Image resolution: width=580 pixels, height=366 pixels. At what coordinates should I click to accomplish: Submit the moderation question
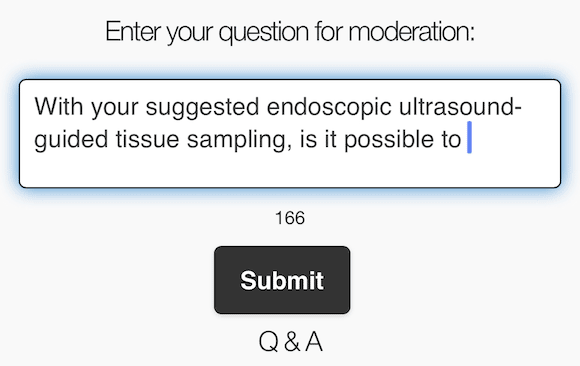[x=282, y=280]
